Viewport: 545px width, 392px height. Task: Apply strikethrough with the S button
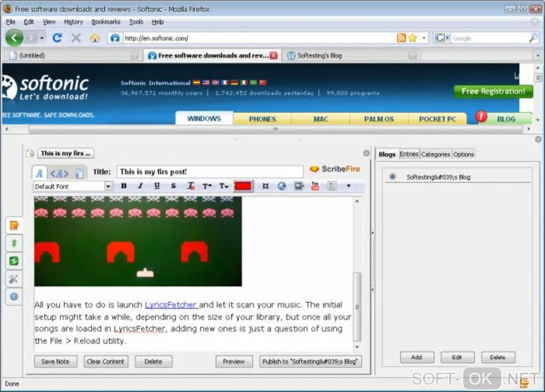[x=174, y=186]
